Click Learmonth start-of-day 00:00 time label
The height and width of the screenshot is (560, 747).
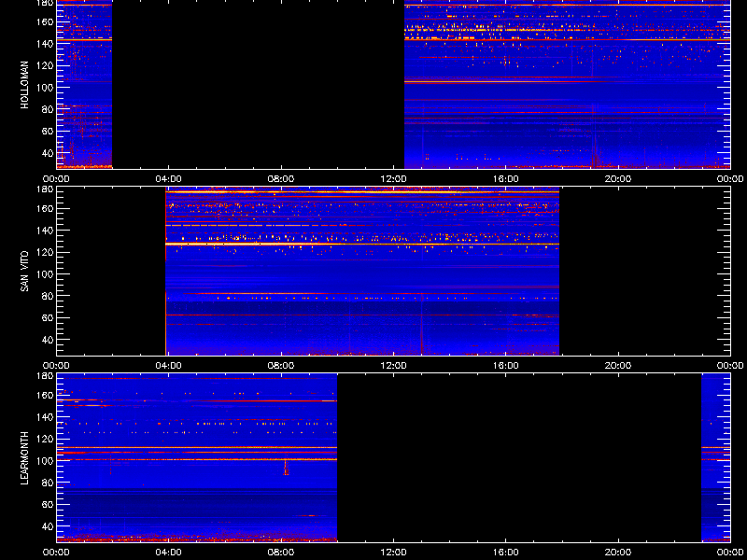(56, 553)
